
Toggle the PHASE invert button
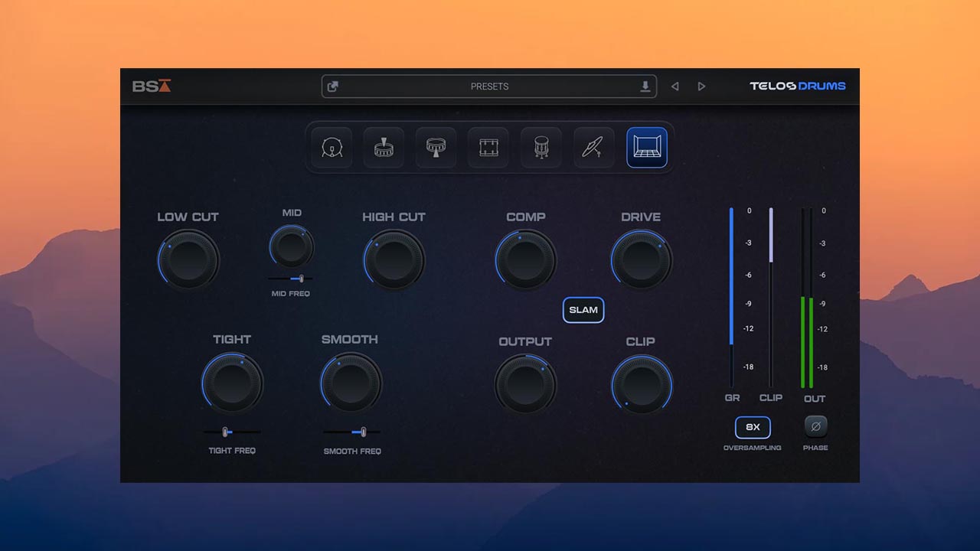[815, 428]
